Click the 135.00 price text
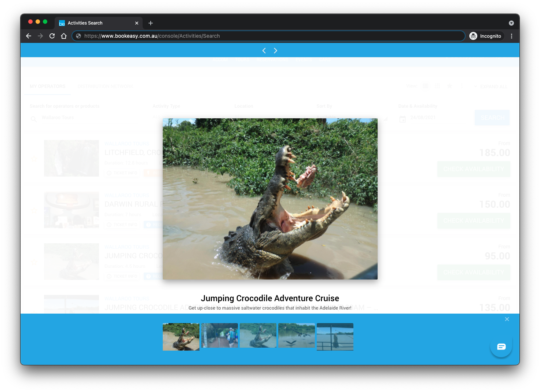The image size is (540, 392). click(495, 308)
